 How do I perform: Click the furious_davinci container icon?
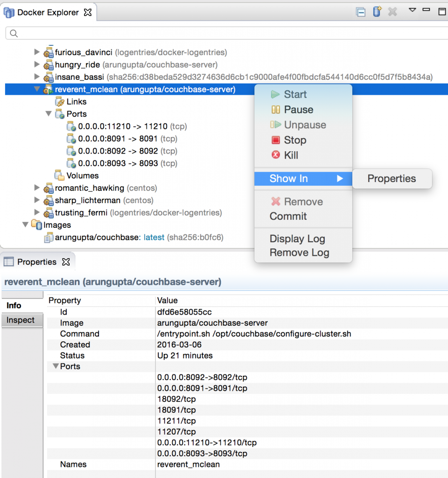(48, 52)
